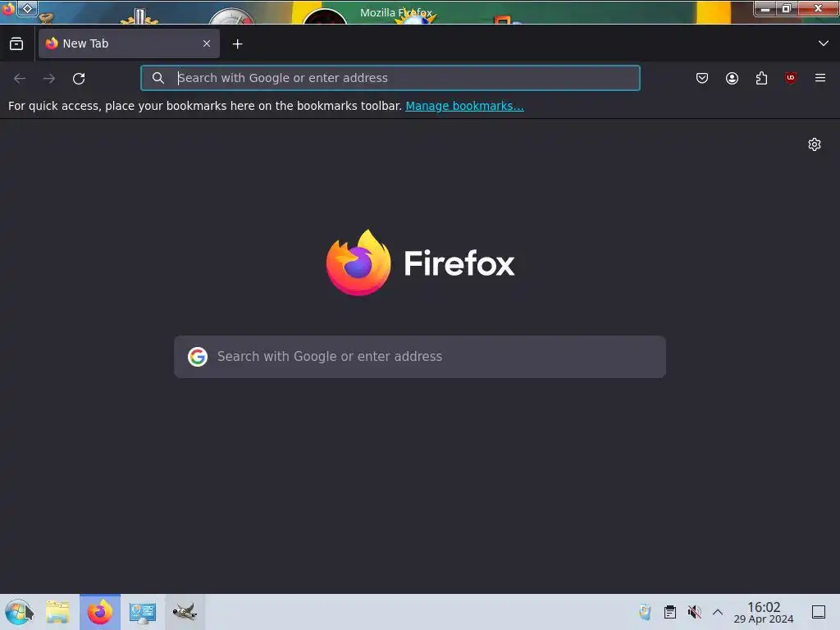Open the system settings taskbar icon
This screenshot has width=840, height=630.
pos(143,612)
